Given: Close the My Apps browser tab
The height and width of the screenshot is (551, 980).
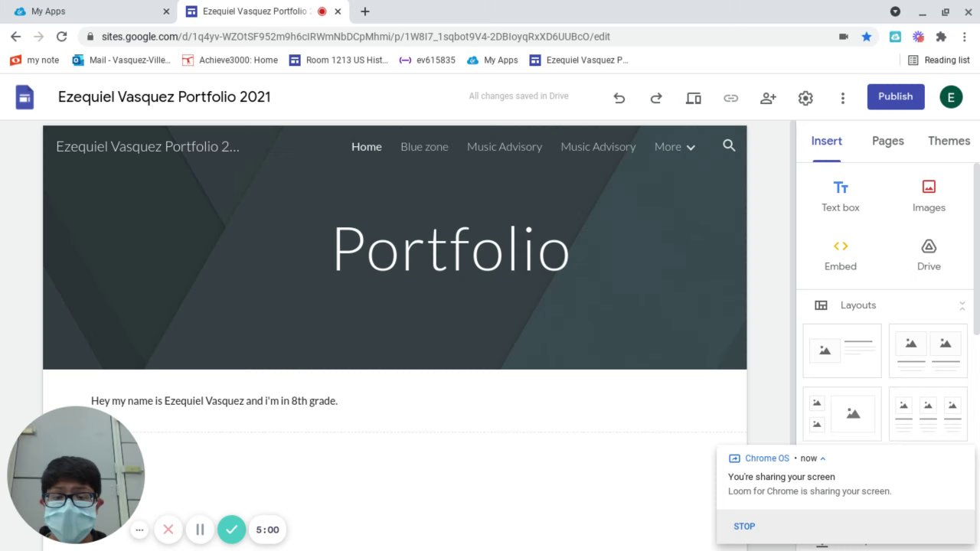Looking at the screenshot, I should (166, 11).
